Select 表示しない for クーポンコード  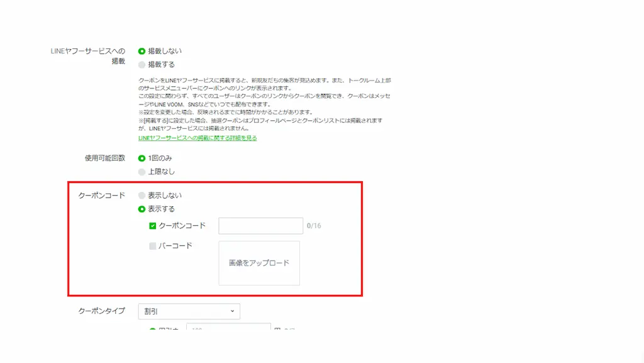(x=142, y=195)
